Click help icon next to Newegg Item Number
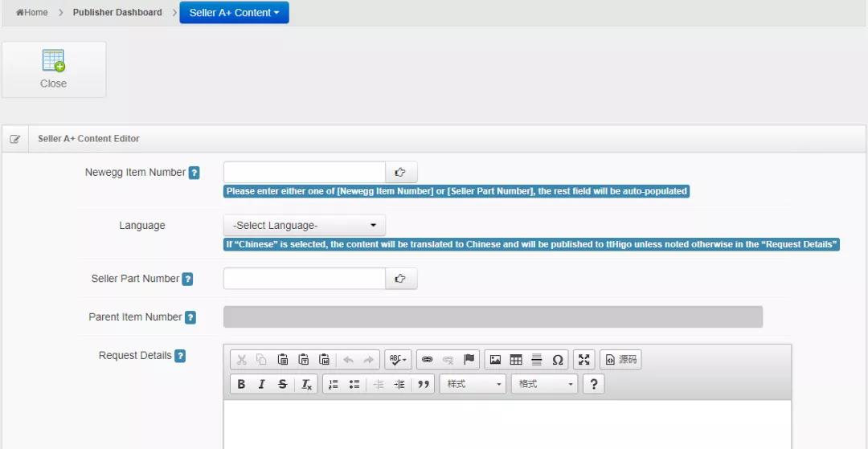 point(194,173)
